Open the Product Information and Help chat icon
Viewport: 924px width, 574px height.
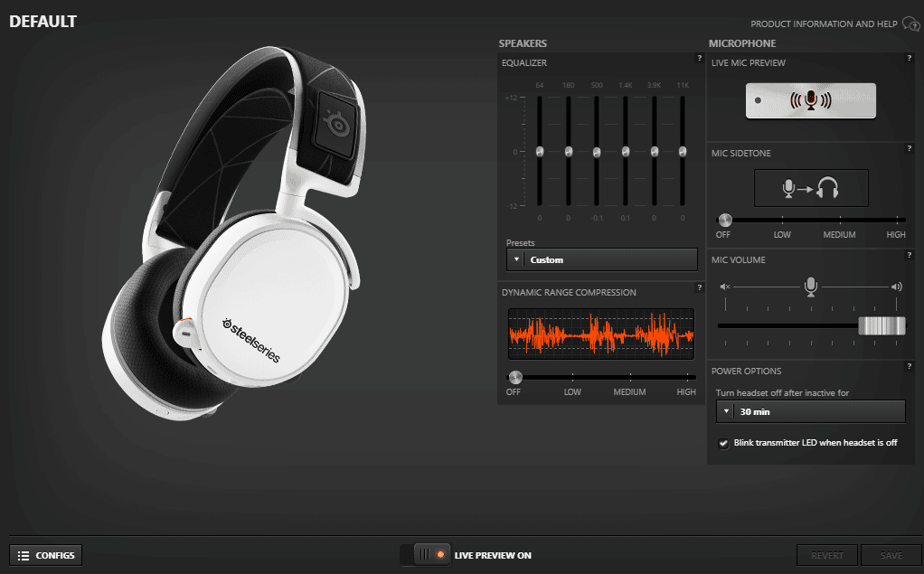click(x=910, y=24)
